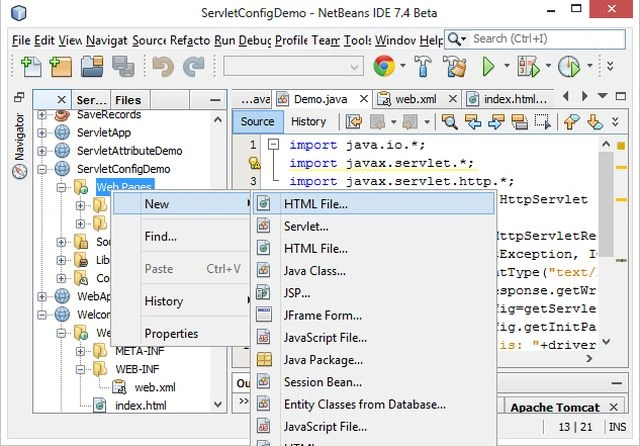
Task: Close the web.xml tab
Action: 453,99
